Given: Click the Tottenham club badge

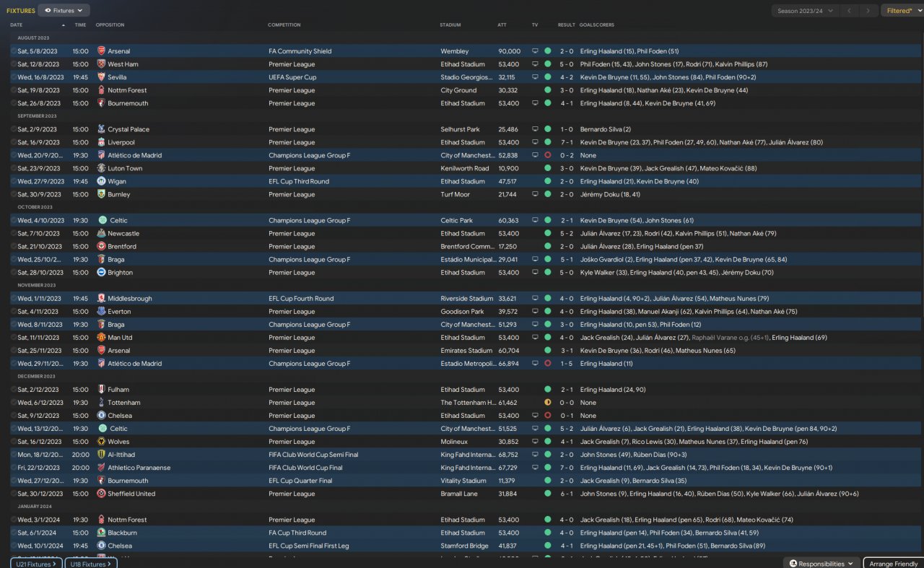Looking at the screenshot, I should [x=101, y=403].
